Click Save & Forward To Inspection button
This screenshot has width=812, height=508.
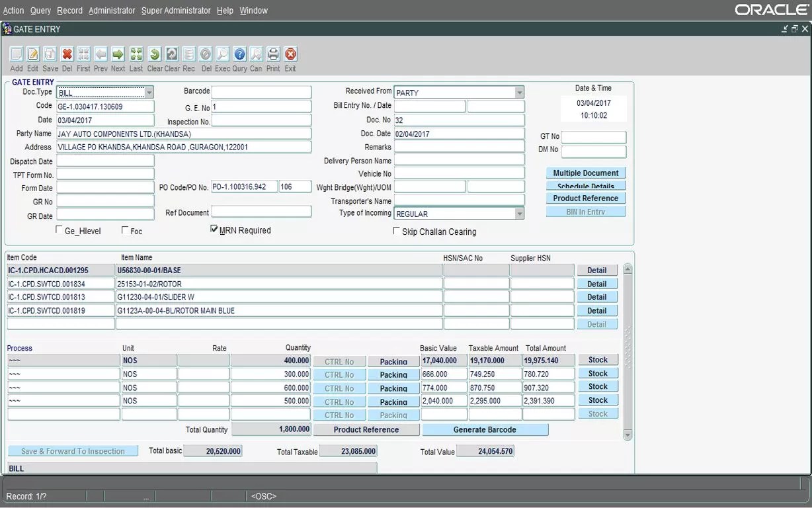click(73, 451)
